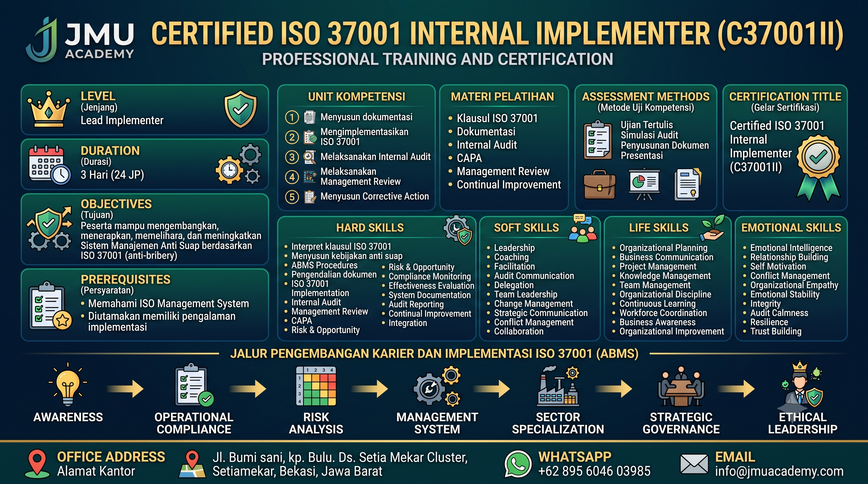Click Memahami ISO Management System prerequisite
Image resolution: width=868 pixels, height=484 pixels.
[168, 303]
